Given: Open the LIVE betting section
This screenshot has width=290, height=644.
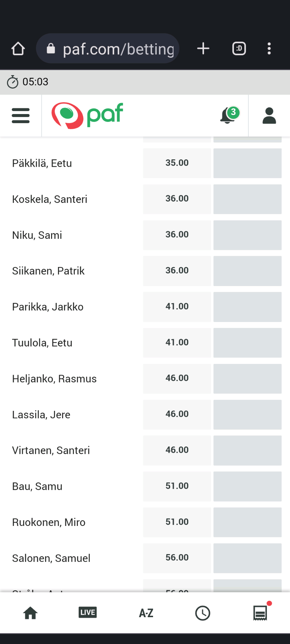Looking at the screenshot, I should [88, 612].
